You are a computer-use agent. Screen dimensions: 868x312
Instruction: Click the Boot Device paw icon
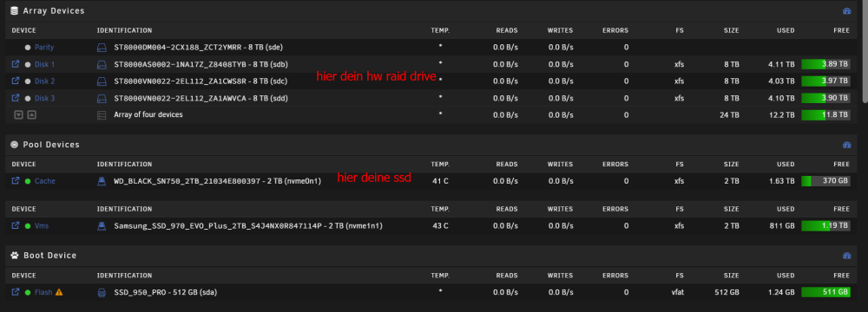(x=15, y=256)
